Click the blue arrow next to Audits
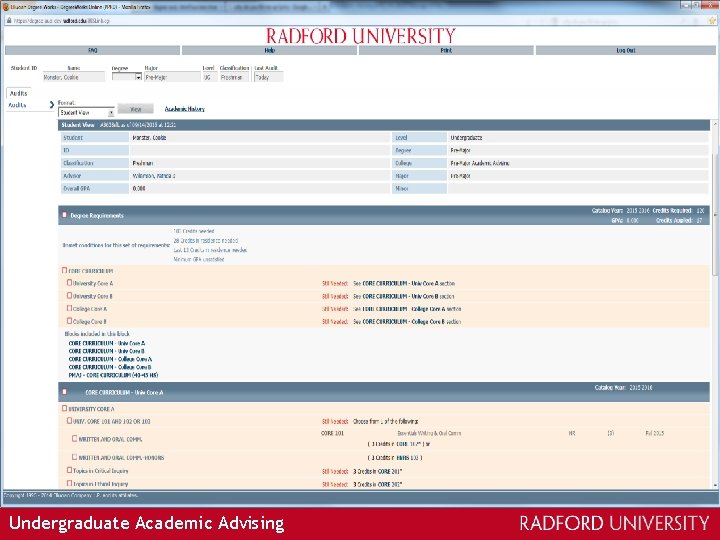The image size is (720, 540). 51,105
